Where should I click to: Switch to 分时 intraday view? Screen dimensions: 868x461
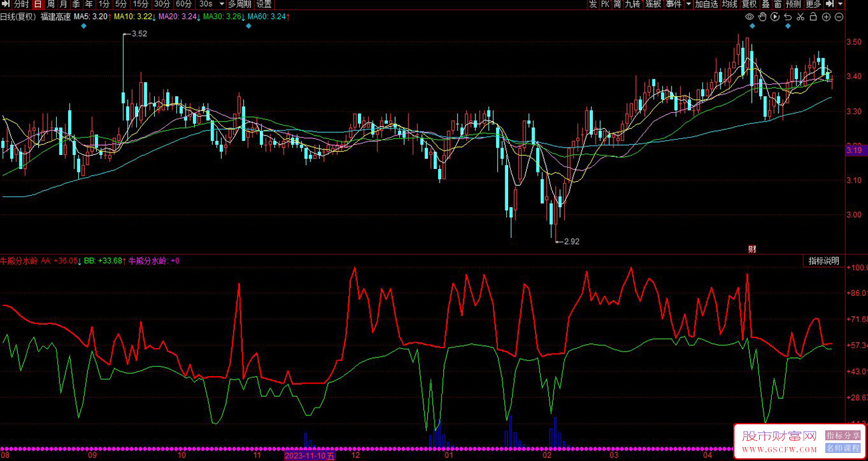pos(21,4)
